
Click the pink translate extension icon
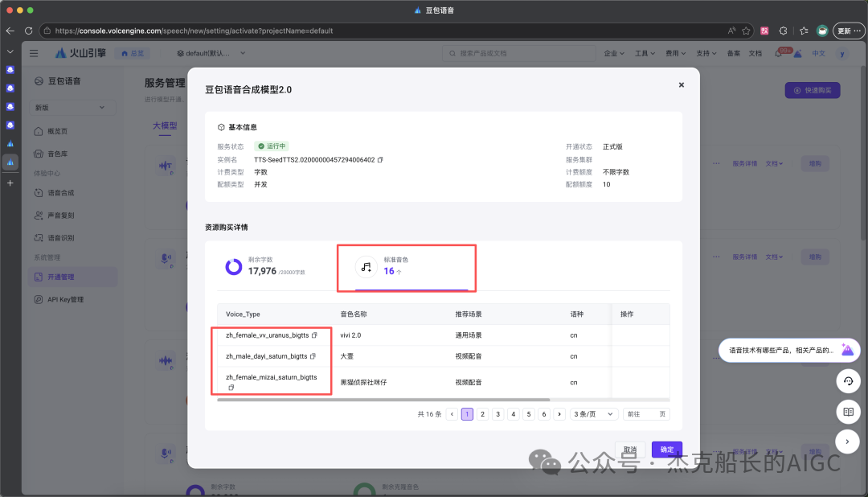[764, 31]
